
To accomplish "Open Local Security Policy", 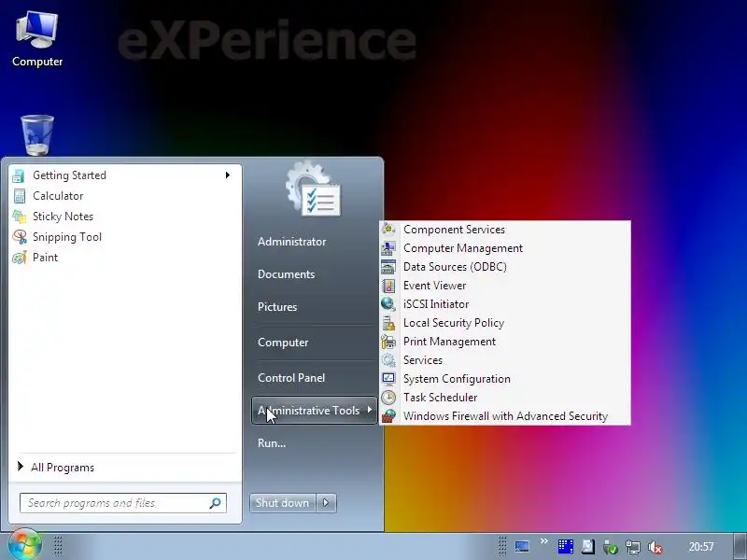I will (505, 323).
